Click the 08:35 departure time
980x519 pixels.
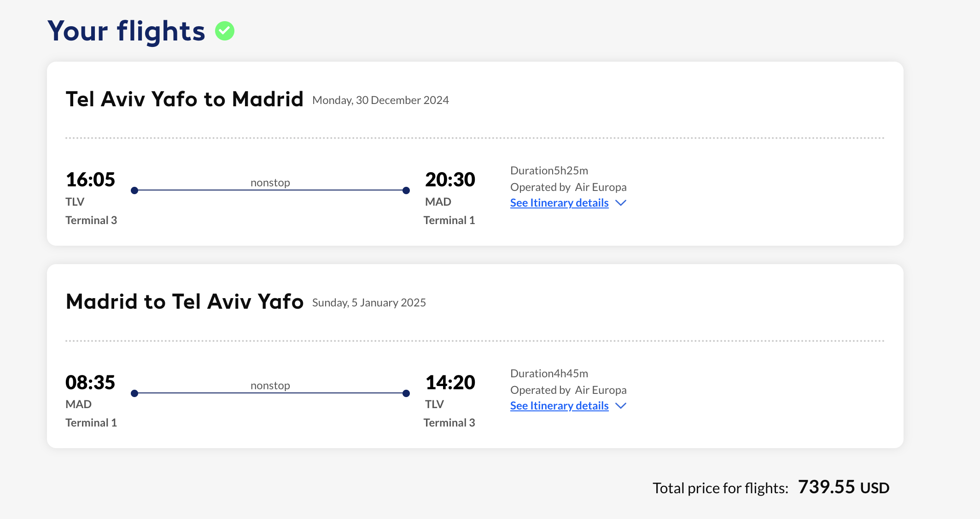[90, 382]
